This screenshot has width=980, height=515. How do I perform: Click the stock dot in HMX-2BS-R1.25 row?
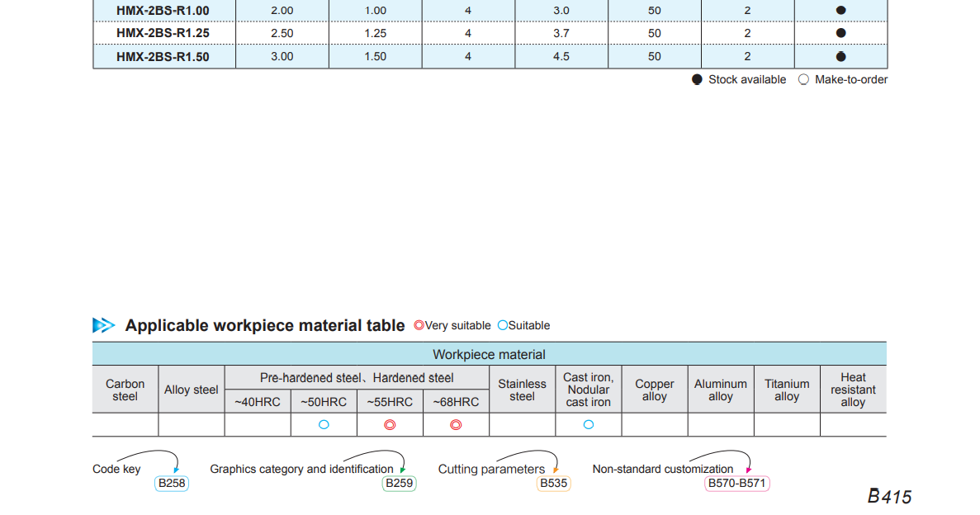point(840,33)
